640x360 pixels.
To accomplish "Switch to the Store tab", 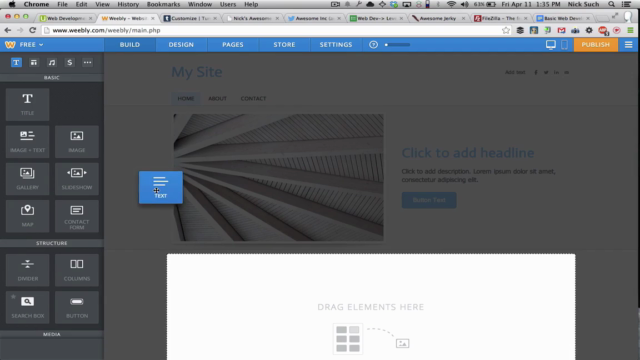I will [x=284, y=44].
